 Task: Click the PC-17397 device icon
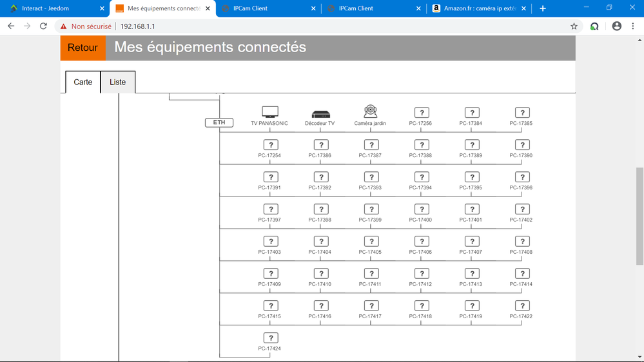[x=271, y=209]
